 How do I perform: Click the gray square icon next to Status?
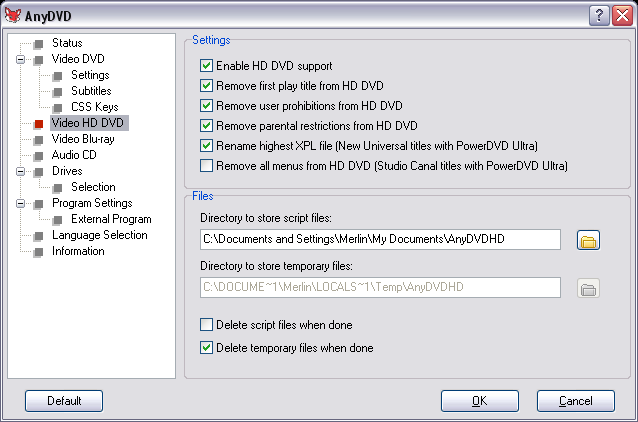pyautogui.click(x=39, y=44)
